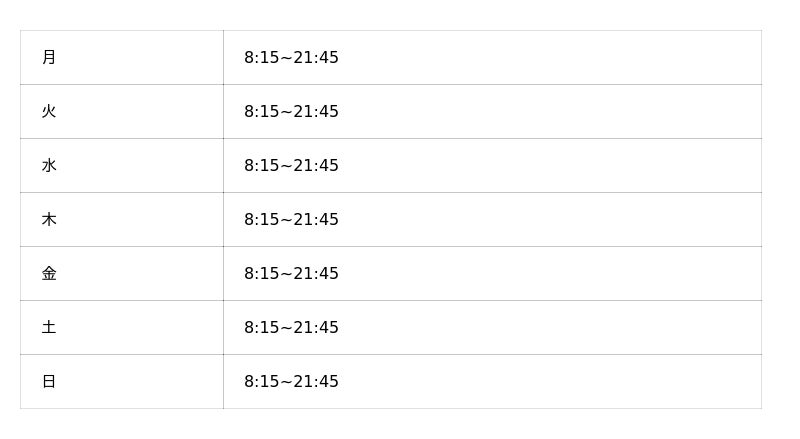Click blank area right of 金 row hours

tap(550, 274)
